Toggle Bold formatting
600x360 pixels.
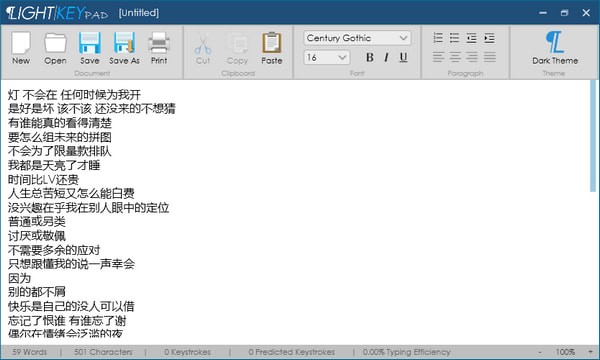pos(369,57)
